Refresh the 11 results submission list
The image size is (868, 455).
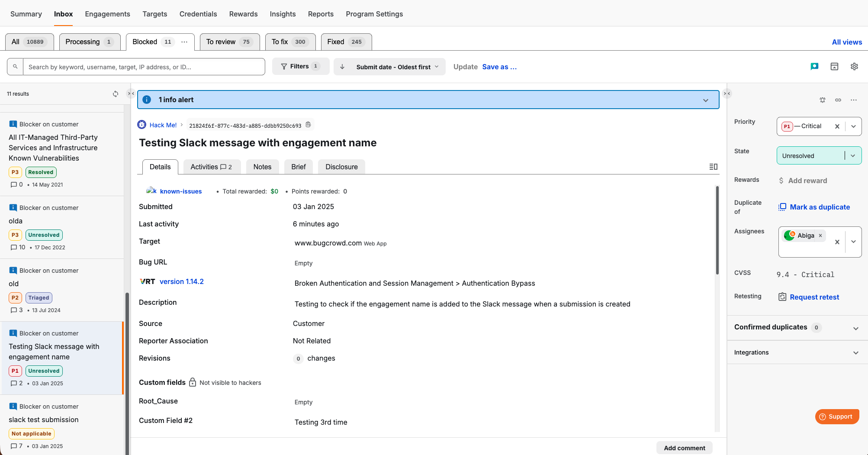116,94
